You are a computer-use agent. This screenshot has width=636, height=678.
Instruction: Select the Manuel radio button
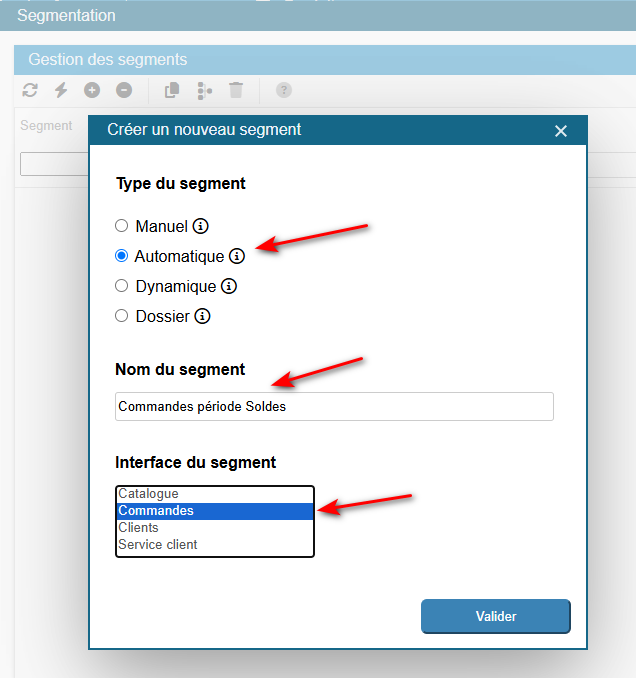tap(122, 226)
